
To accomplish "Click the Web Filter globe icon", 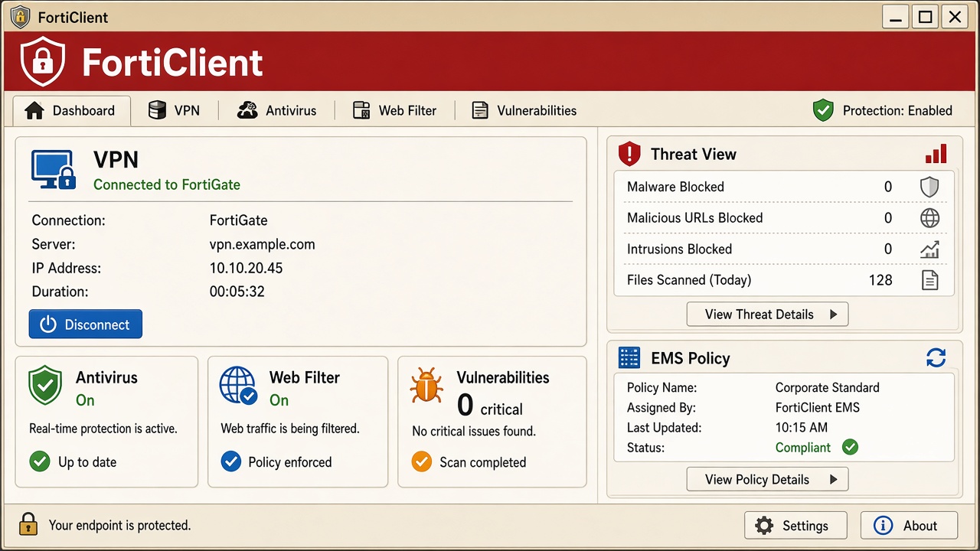I will [x=238, y=386].
